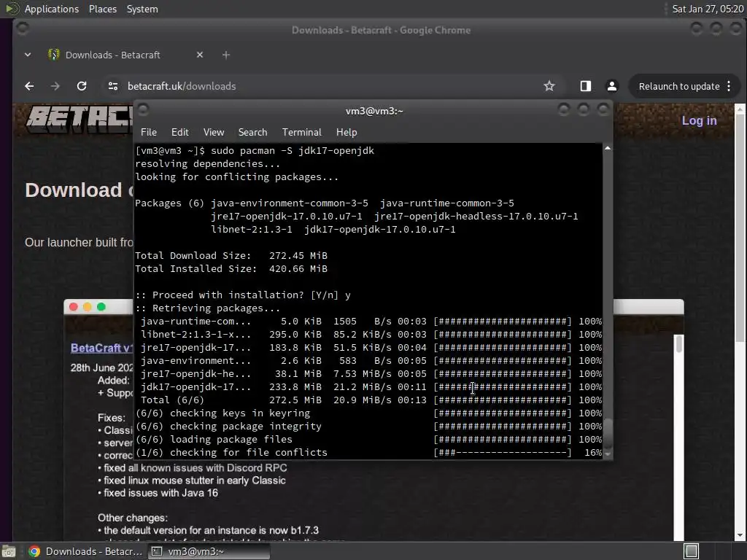
Task: Open the terminal View menu
Action: [x=214, y=133]
